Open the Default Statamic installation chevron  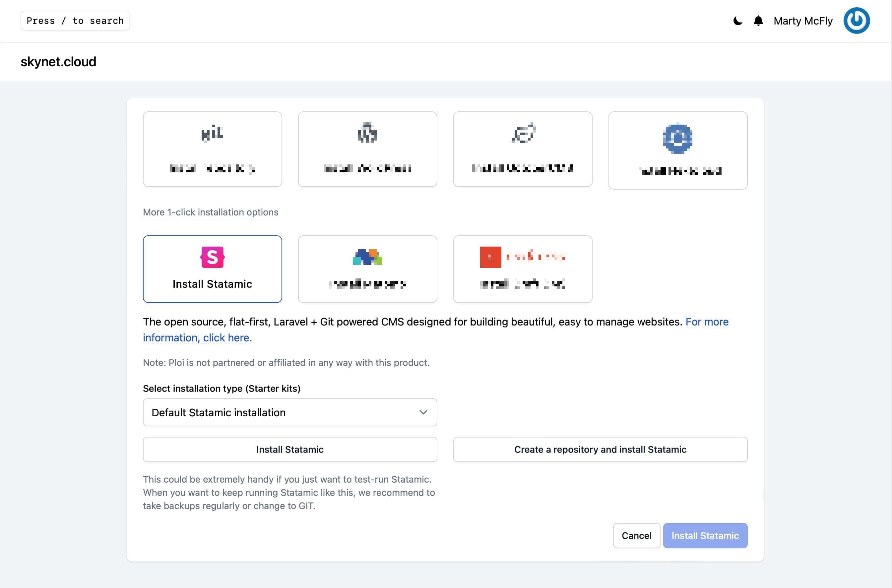pyautogui.click(x=423, y=413)
